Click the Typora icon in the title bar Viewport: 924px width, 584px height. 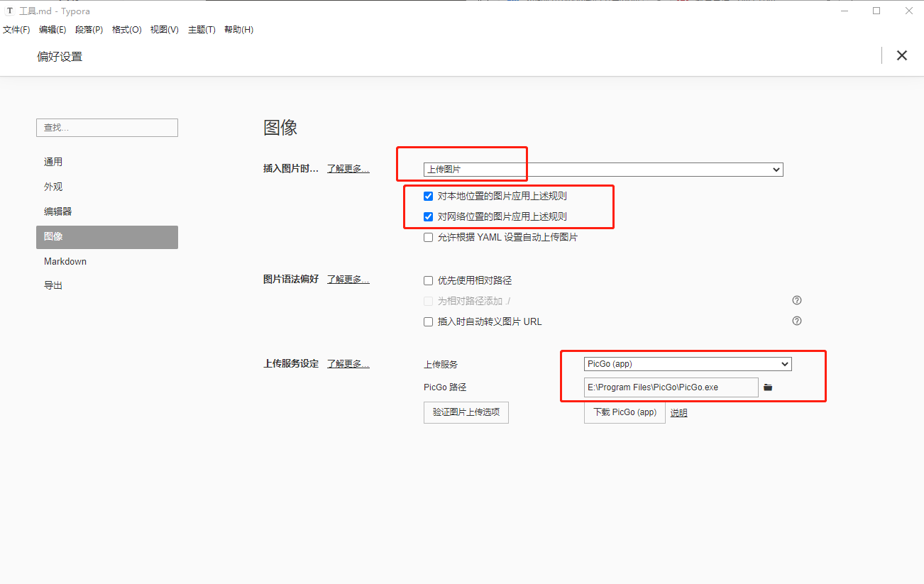pos(9,11)
